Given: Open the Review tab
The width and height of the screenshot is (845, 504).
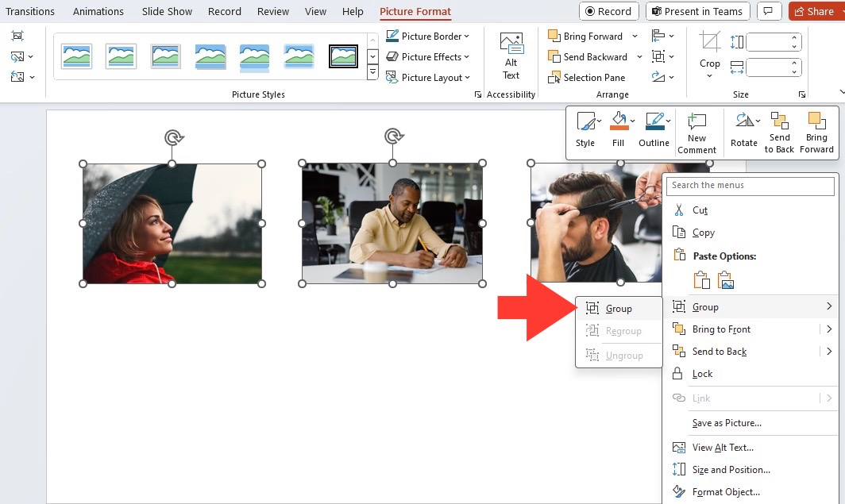Looking at the screenshot, I should [x=272, y=11].
